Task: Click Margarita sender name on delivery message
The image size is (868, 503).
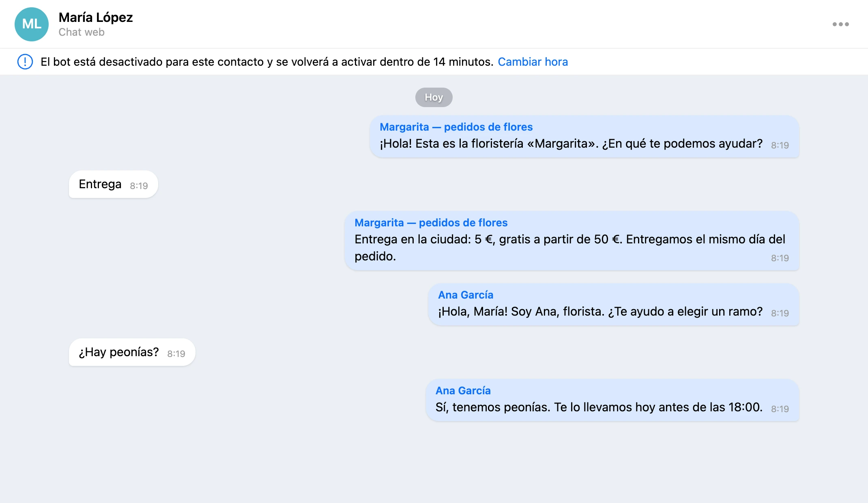Action: (x=431, y=223)
